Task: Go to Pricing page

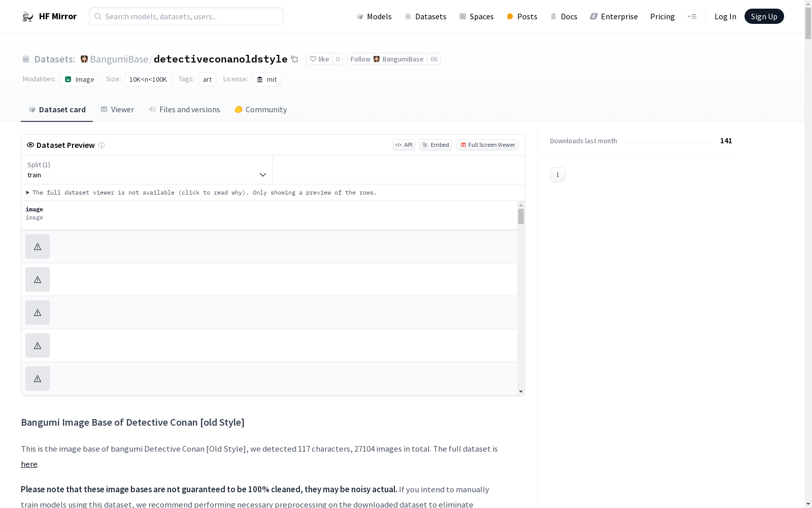Action: point(662,16)
